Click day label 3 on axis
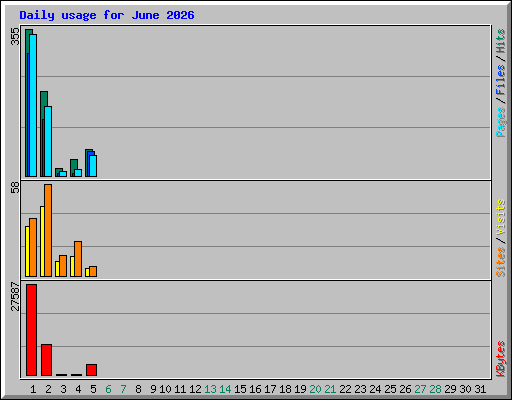This screenshot has width=512, height=400. point(63,389)
